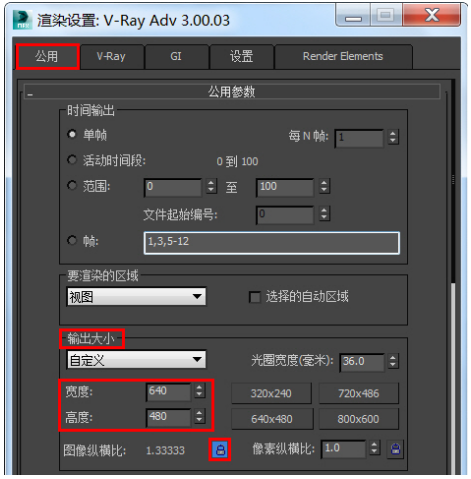Choose the 320x240 preset button

pyautogui.click(x=271, y=394)
